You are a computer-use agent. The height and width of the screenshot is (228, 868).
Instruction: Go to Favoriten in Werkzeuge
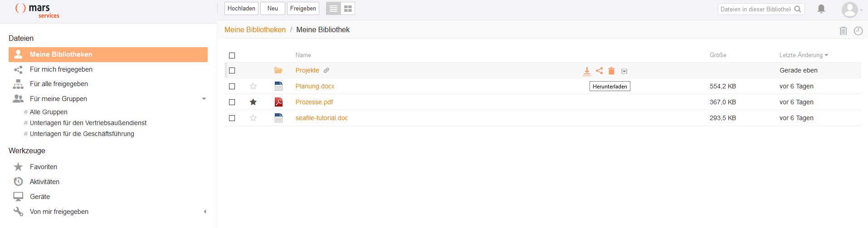point(43,167)
